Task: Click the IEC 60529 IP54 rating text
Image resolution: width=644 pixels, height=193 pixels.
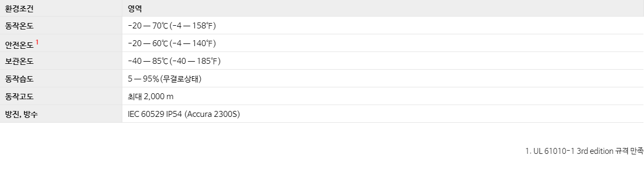Action: coord(155,114)
